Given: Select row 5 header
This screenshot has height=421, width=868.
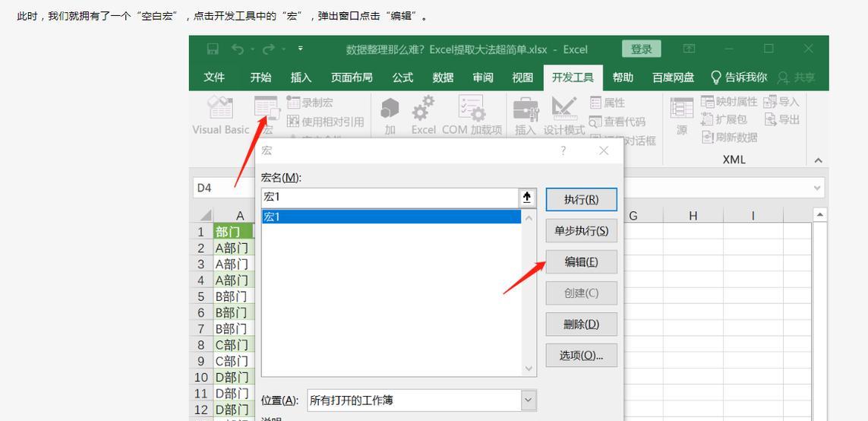Looking at the screenshot, I should click(201, 296).
